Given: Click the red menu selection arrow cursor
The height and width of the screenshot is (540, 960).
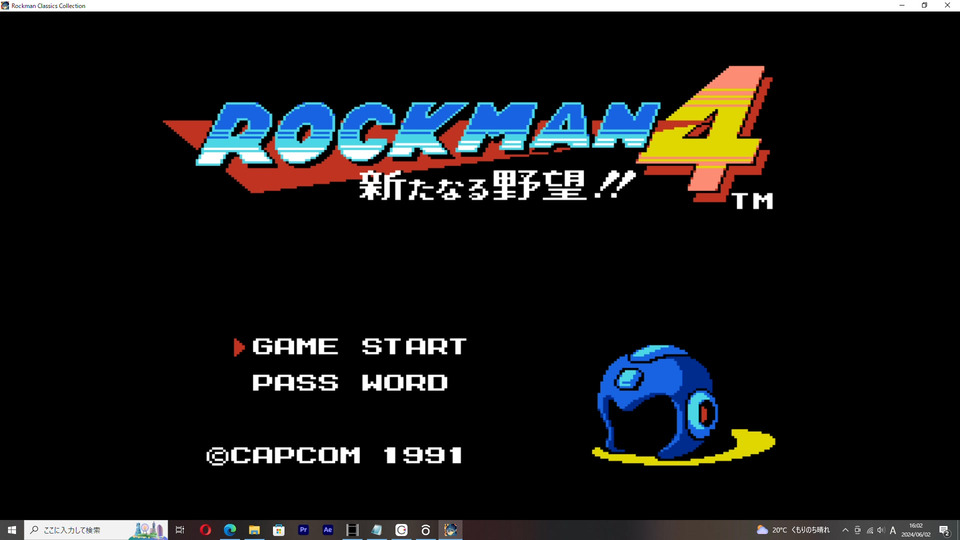Looking at the screenshot, I should pos(239,347).
